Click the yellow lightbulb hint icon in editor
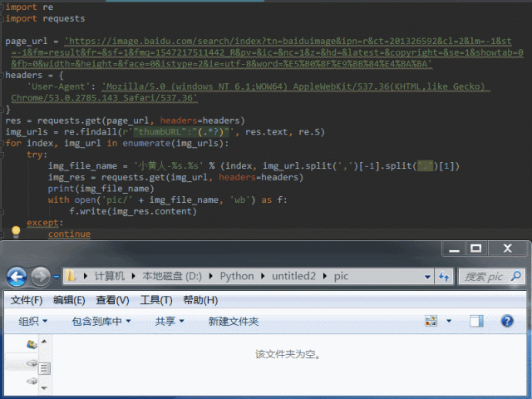Screen dimensions: 532x399 (15, 233)
